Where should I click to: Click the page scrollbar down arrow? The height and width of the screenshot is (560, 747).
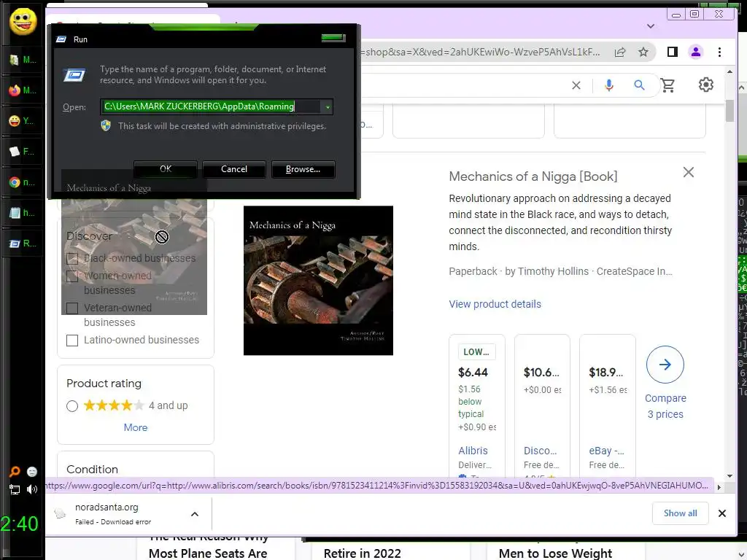729,475
